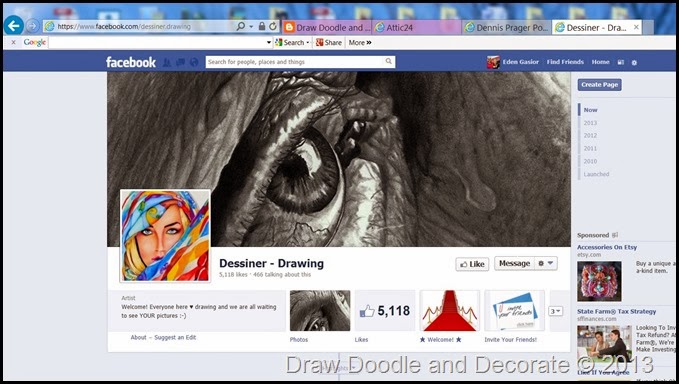The width and height of the screenshot is (679, 384).
Task: Click the Find Friends link
Action: pyautogui.click(x=565, y=62)
